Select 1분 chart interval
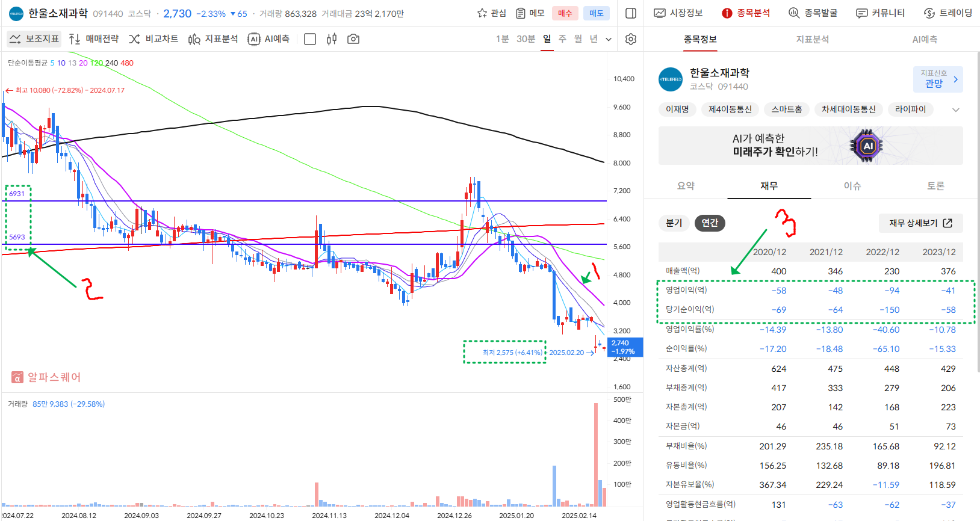The height and width of the screenshot is (521, 980). (502, 39)
